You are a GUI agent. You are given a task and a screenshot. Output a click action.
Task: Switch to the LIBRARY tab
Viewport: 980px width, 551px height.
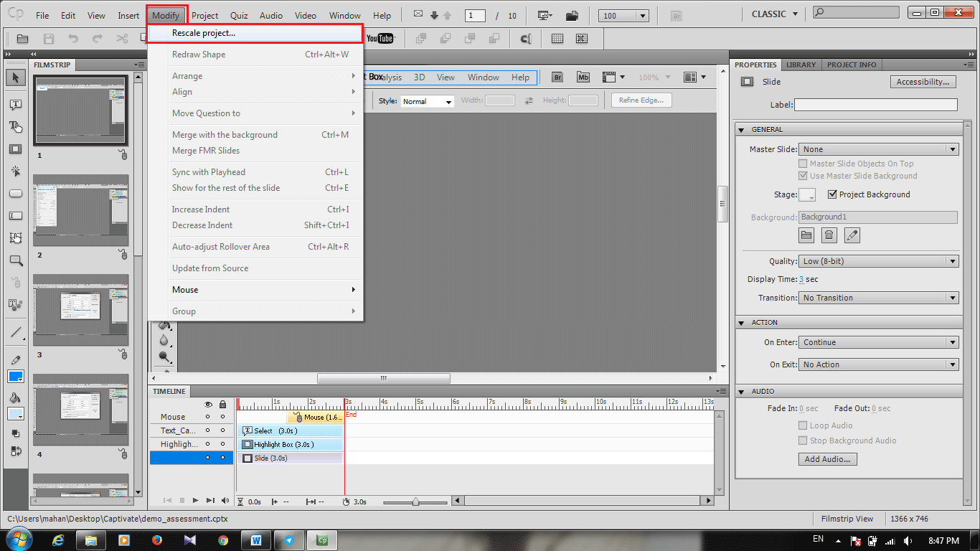click(801, 65)
